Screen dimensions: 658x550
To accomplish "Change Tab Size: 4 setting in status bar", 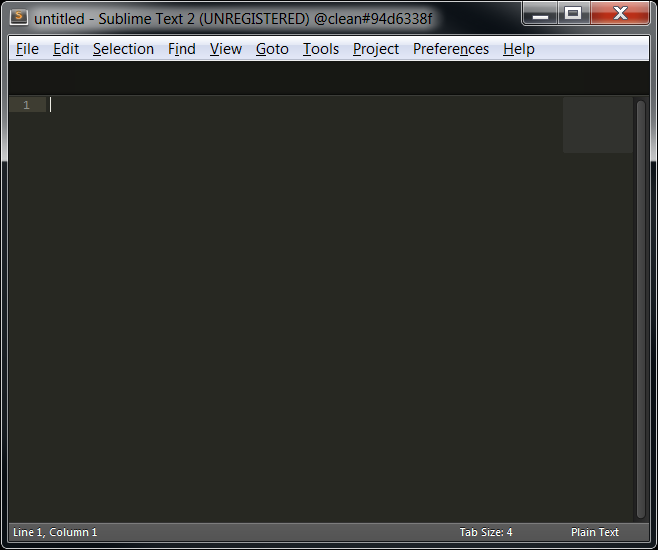I will (486, 532).
